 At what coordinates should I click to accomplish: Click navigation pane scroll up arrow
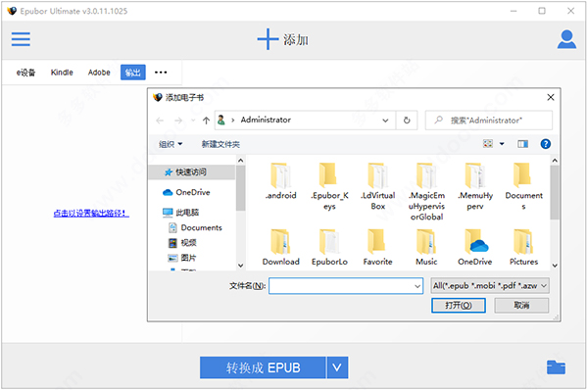[x=241, y=161]
